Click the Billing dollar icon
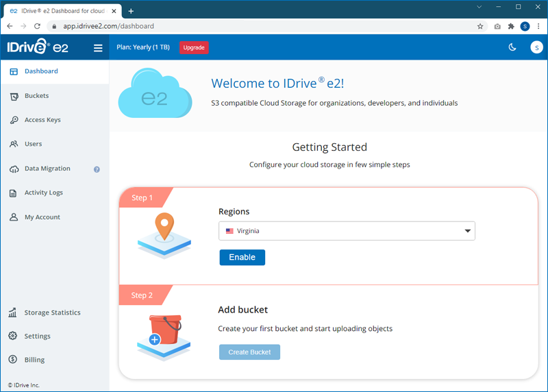Screen dimensions: 548x392 12,359
